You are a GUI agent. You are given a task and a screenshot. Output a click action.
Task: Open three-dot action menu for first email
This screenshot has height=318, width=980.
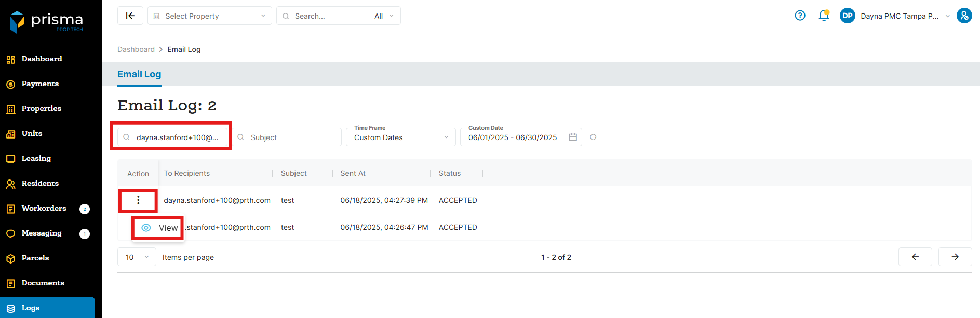click(138, 200)
